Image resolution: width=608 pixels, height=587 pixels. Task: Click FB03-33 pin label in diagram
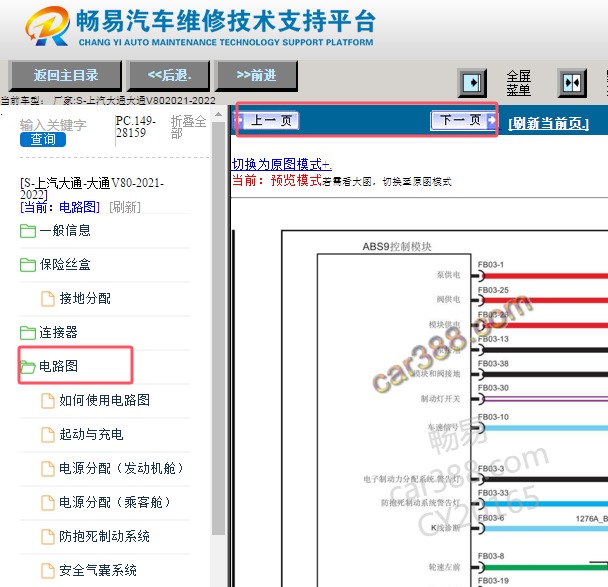pyautogui.click(x=493, y=493)
